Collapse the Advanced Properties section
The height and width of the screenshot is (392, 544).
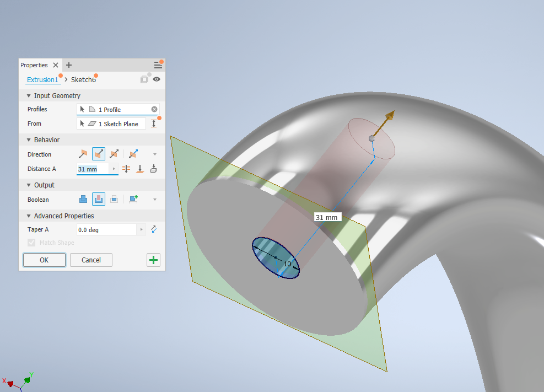click(x=29, y=216)
